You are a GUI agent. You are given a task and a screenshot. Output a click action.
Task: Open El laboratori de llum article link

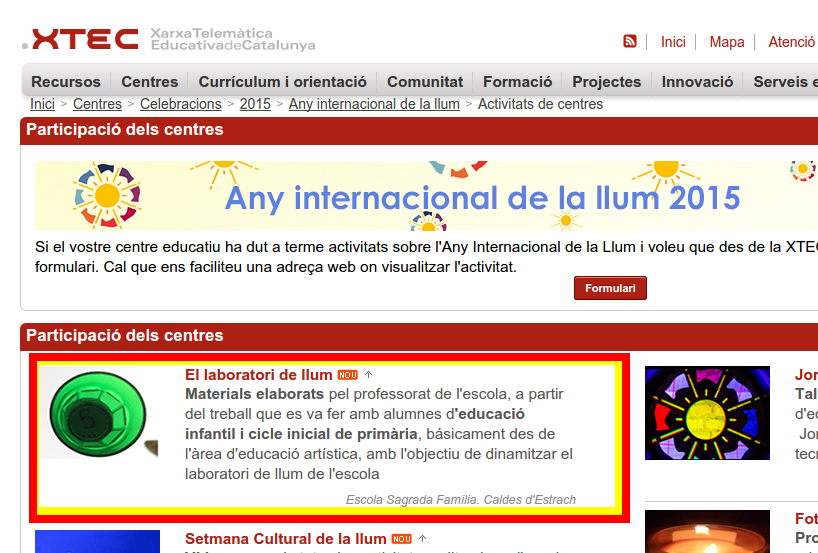tap(258, 375)
